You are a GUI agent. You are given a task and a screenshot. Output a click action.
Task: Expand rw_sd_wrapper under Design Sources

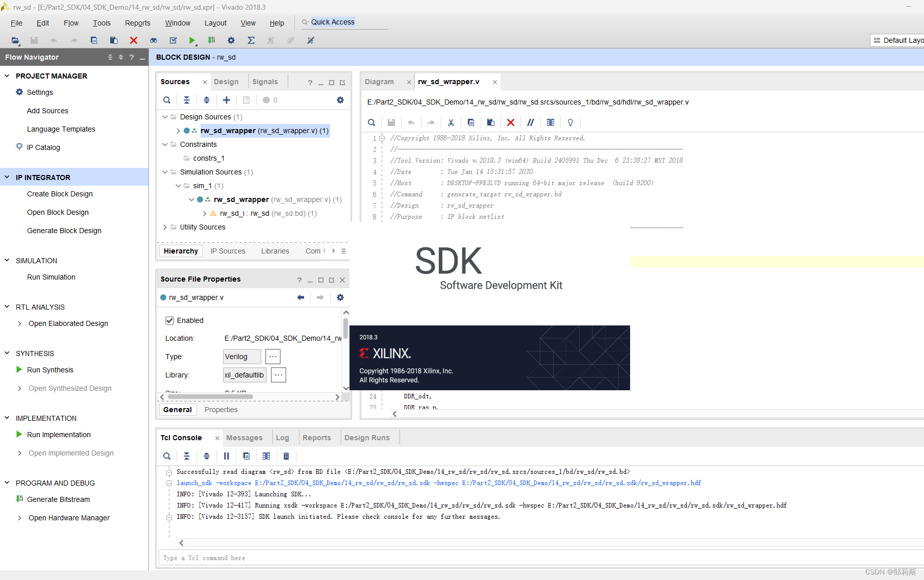(178, 131)
